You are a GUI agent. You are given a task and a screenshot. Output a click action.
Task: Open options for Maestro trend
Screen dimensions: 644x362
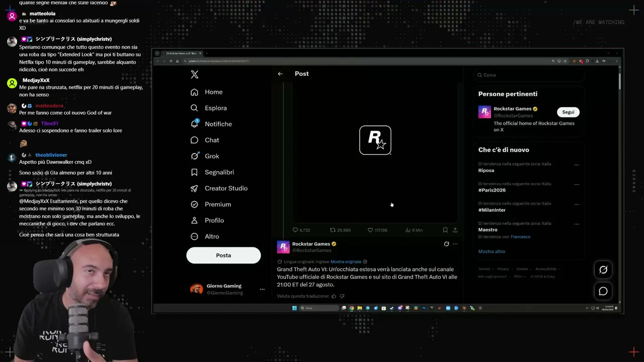tap(577, 224)
